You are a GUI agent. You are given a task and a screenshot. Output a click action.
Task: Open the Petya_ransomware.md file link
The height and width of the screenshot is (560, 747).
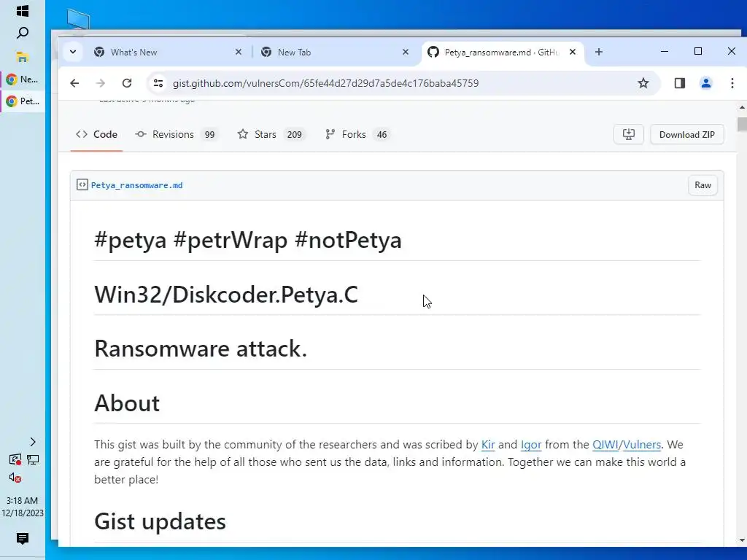(136, 185)
